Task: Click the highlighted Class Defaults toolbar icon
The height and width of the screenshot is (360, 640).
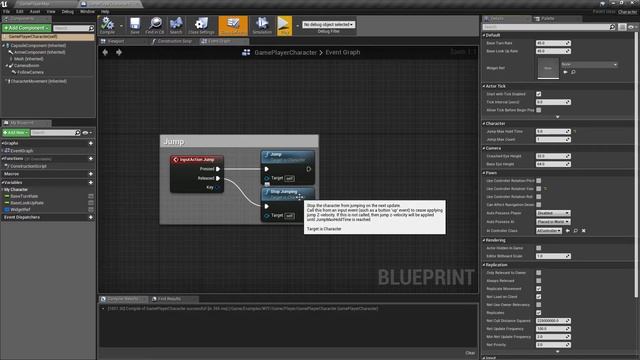Action: coord(233,25)
